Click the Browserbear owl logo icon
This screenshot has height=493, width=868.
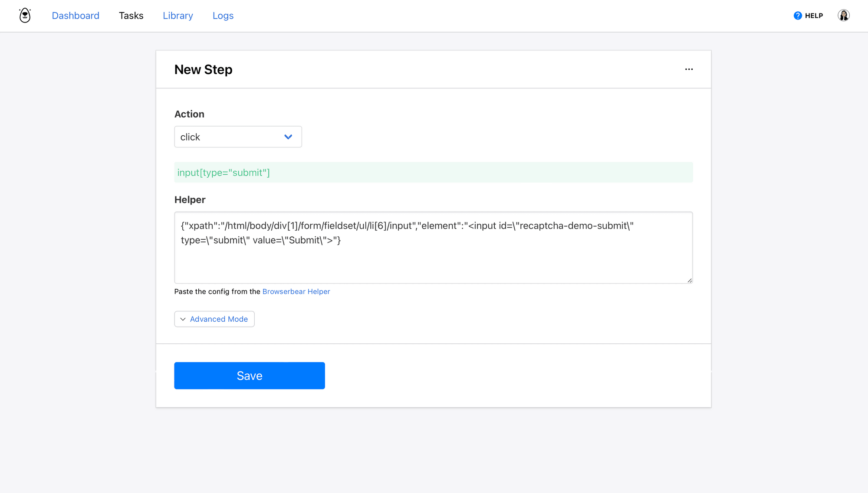click(x=25, y=16)
